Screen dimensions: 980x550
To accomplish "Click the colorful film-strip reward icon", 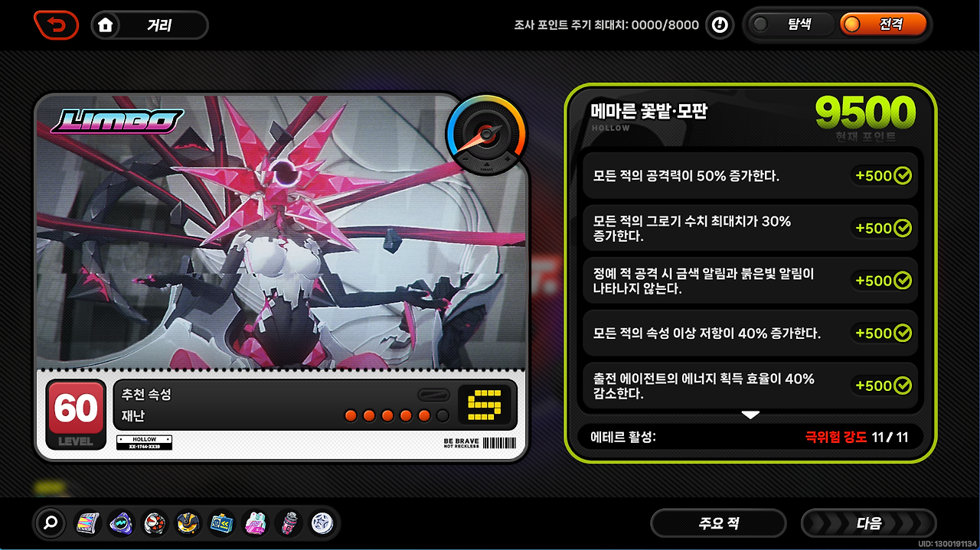I will 87,523.
